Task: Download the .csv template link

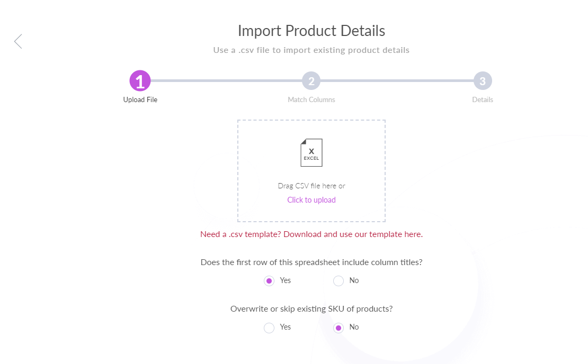Action: click(x=311, y=234)
